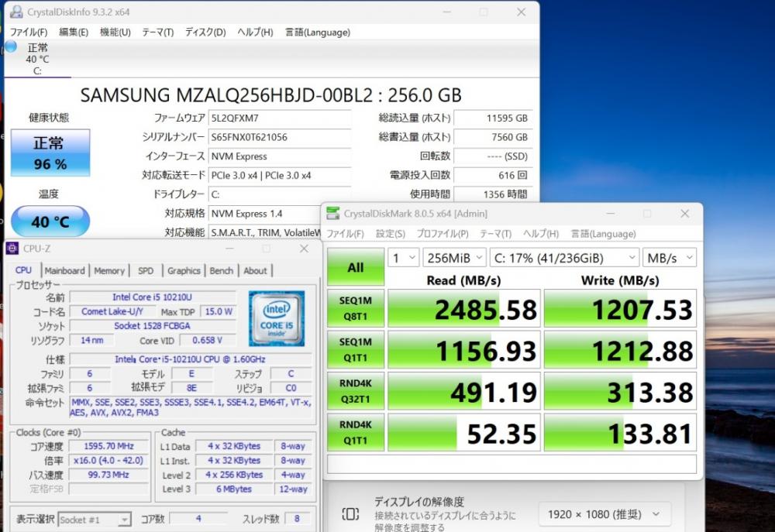The image size is (775, 532).
Task: Click the 正常 96 % health status button
Action: (x=50, y=153)
